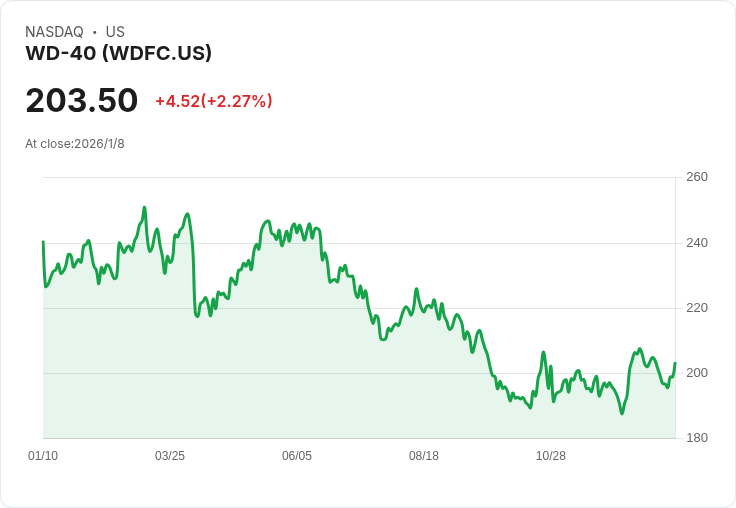Click the At close:2026/1/8 date text

pos(75,144)
